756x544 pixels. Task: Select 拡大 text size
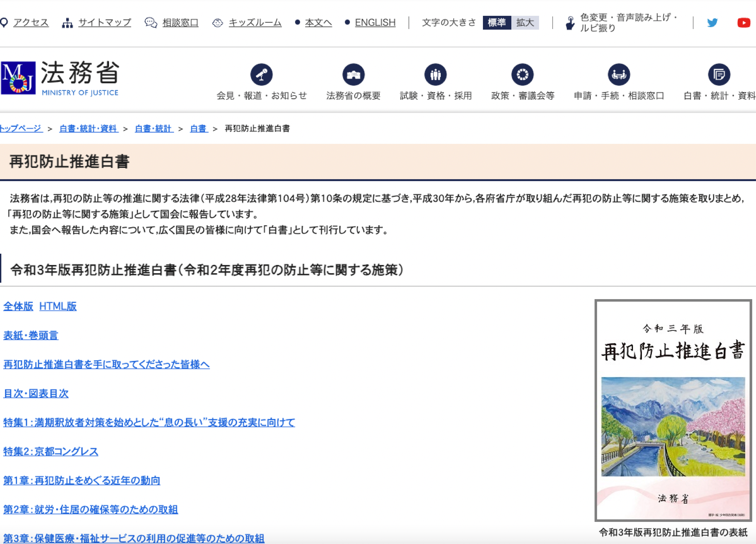[525, 23]
